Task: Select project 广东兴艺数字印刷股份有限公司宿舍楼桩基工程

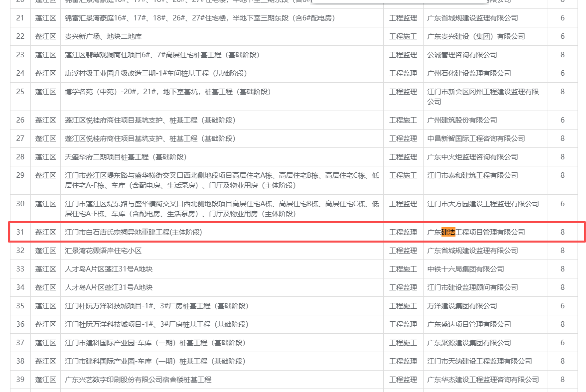Action: [138, 380]
